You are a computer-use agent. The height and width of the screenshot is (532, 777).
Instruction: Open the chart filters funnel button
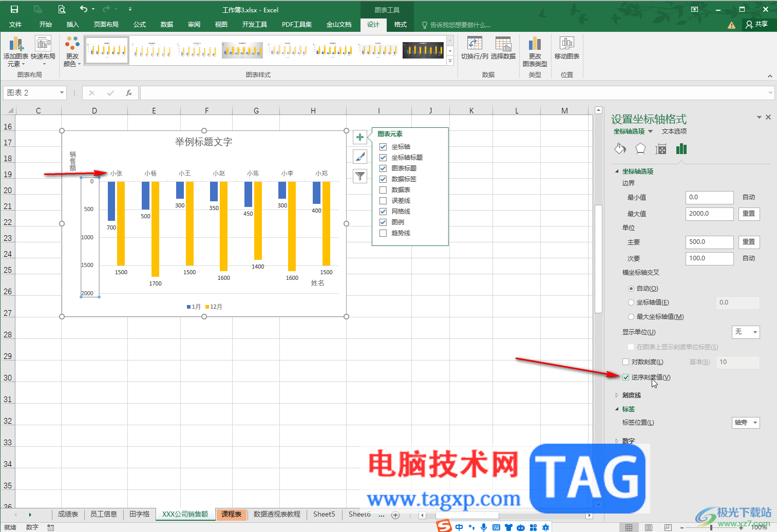[x=360, y=176]
